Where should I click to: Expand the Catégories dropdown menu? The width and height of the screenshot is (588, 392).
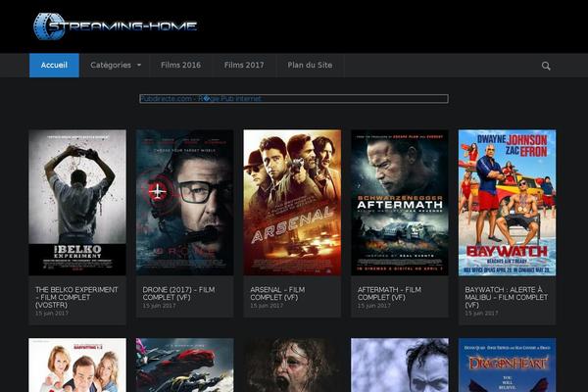click(x=116, y=66)
